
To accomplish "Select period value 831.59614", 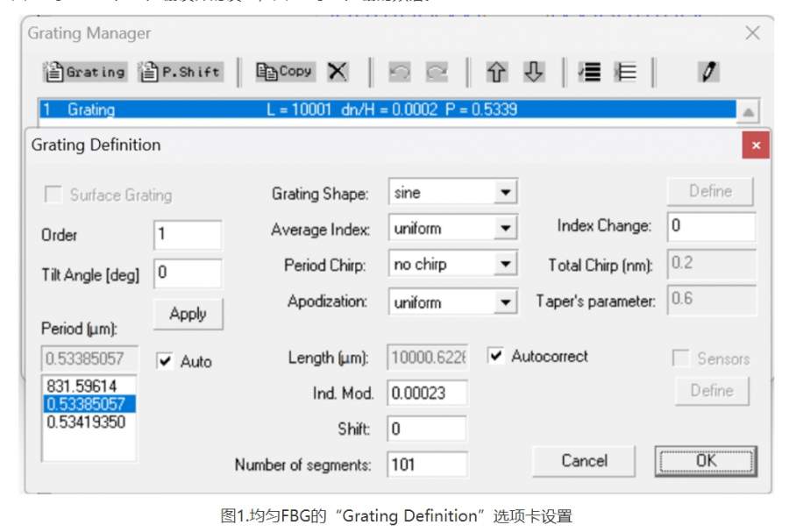I will 89,387.
